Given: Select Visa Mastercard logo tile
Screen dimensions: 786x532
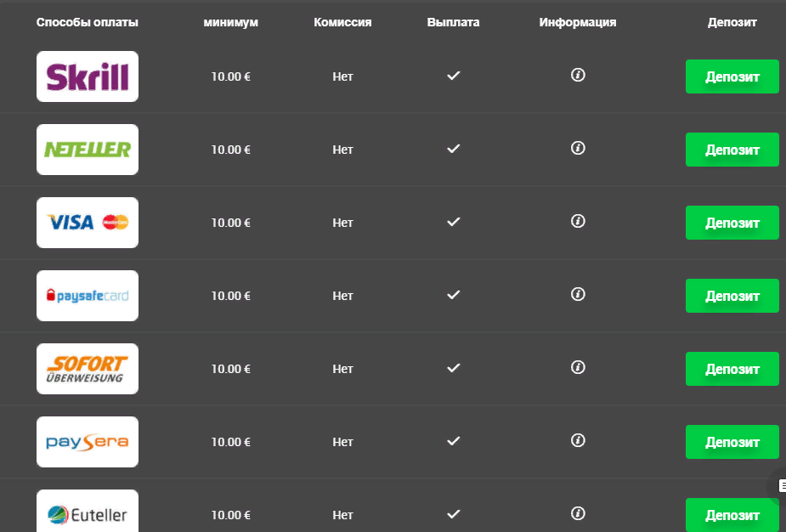Looking at the screenshot, I should click(x=88, y=223).
